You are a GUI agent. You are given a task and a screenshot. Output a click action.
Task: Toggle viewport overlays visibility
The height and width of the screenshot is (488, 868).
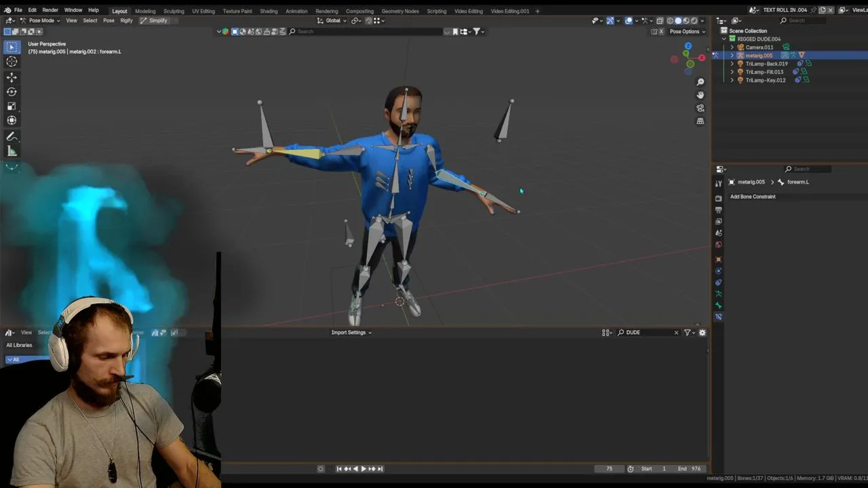pos(629,21)
